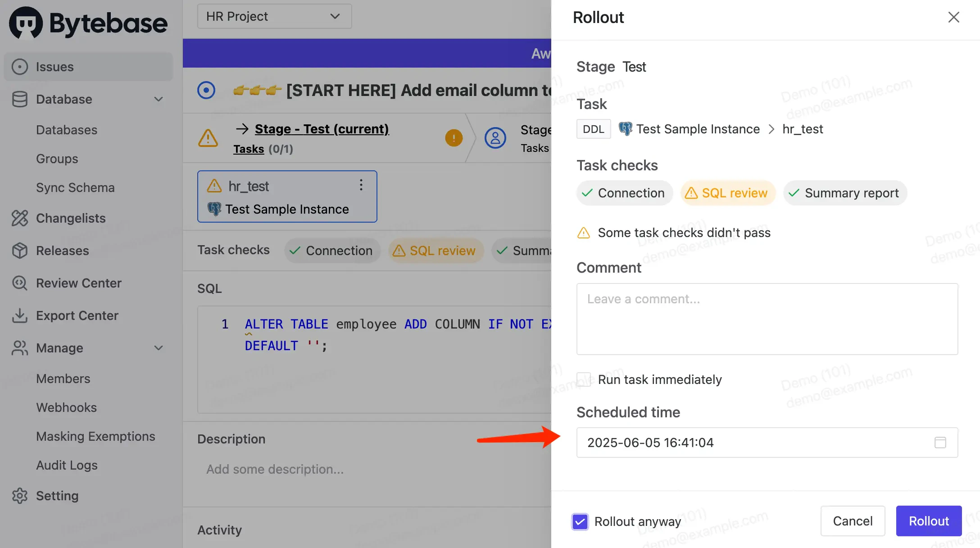Open Audit Logs in the sidebar

coord(67,465)
